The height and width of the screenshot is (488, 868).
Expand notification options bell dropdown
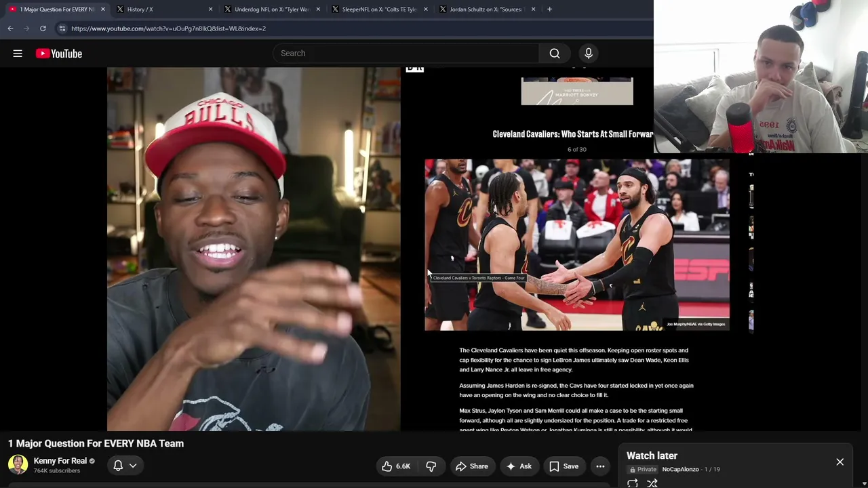(x=125, y=466)
